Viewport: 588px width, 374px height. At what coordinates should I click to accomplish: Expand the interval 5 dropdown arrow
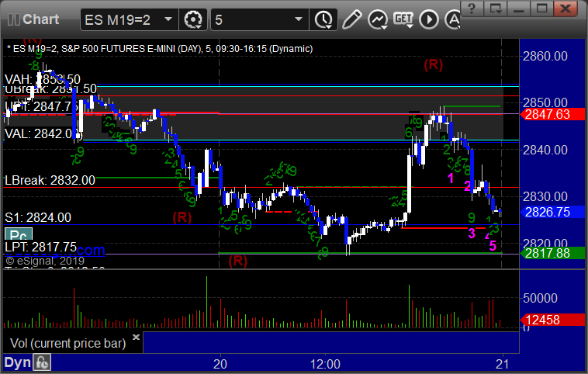pos(299,19)
